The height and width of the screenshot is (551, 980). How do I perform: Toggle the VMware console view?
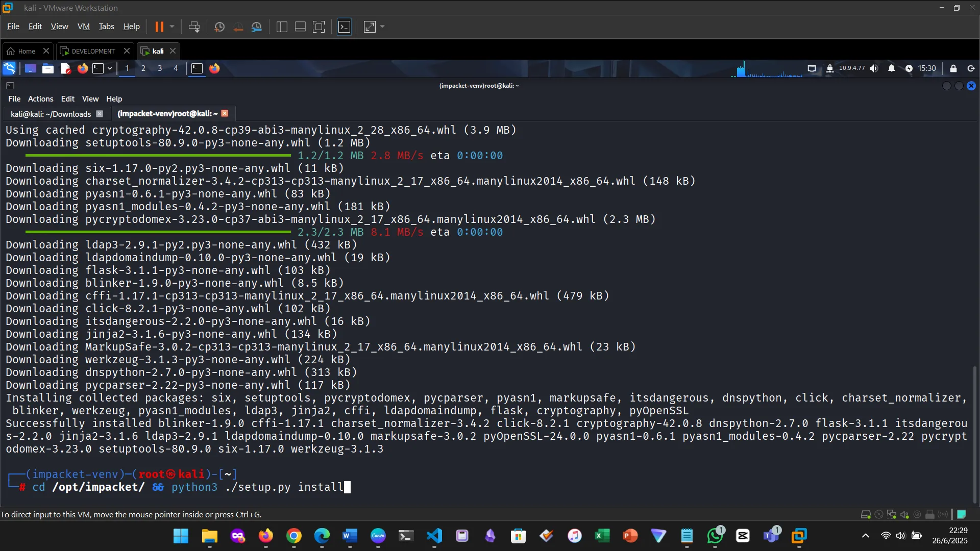click(345, 27)
